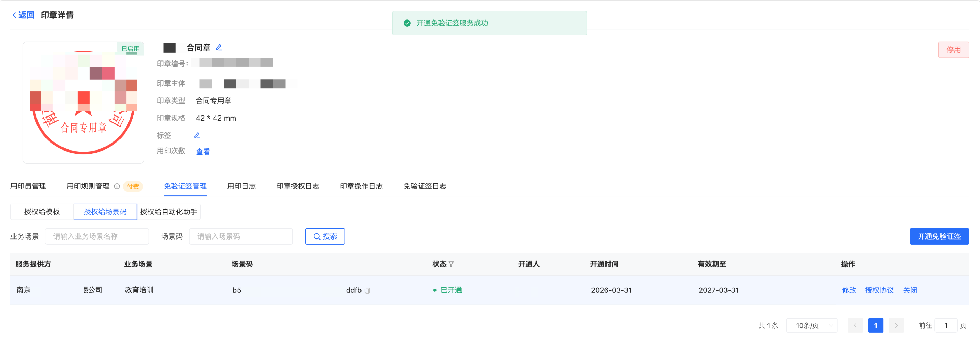Viewport: 980px width, 340px height.
Task: Go to the previous page arrow
Action: tap(855, 325)
